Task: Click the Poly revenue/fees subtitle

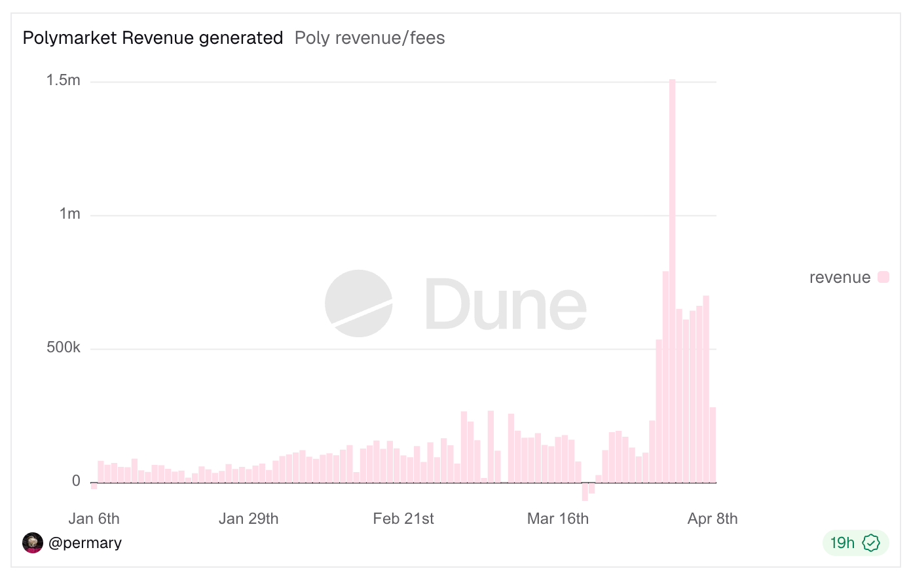Action: [369, 38]
